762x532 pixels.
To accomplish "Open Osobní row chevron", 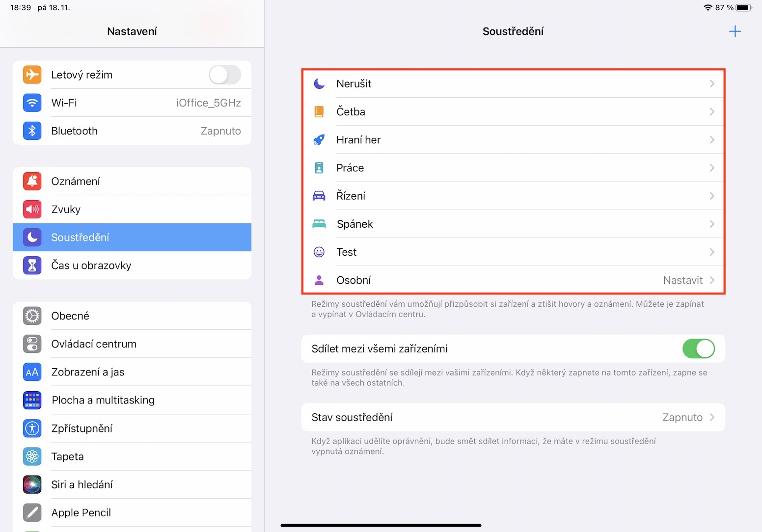I will tap(712, 280).
